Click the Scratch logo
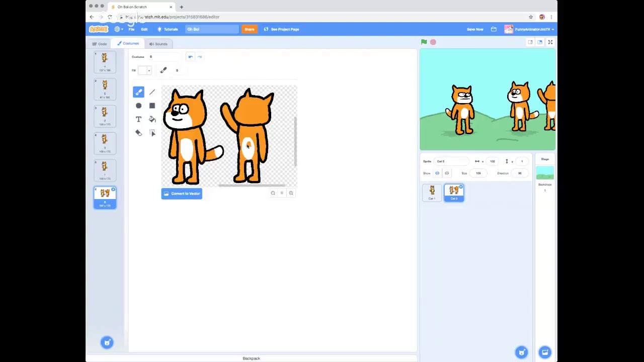644x362 pixels. (99, 29)
